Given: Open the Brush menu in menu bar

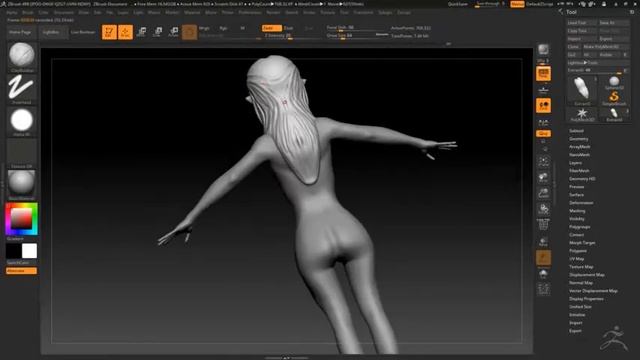Looking at the screenshot, I should 28,13.
